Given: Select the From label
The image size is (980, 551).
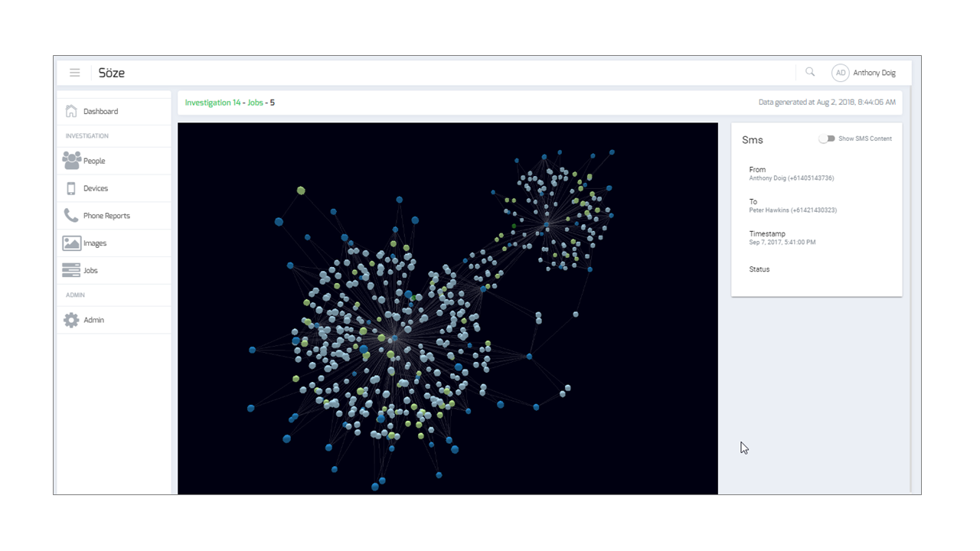Looking at the screenshot, I should (x=757, y=170).
